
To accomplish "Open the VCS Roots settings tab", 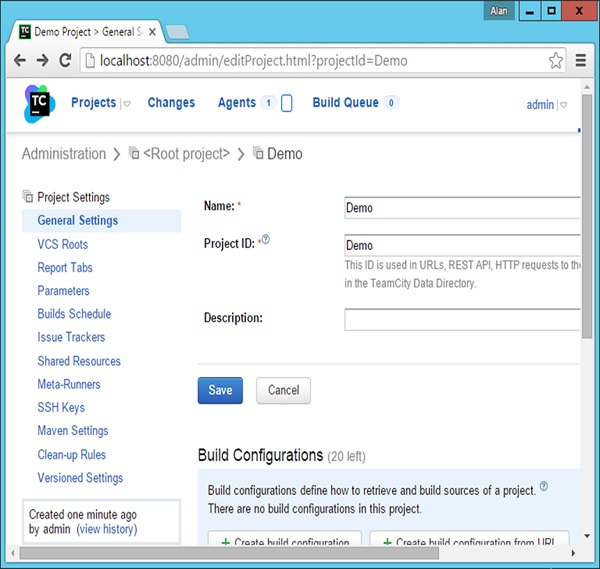I will click(x=62, y=244).
